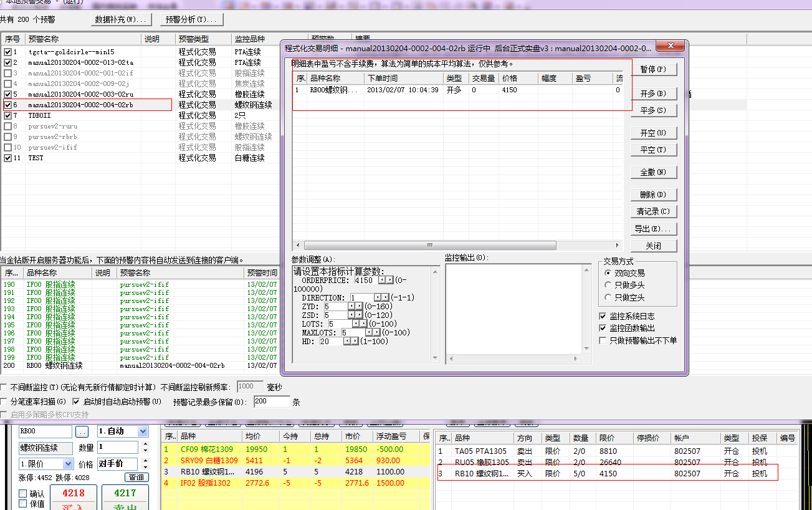Toggle the 启动时自动启动预警 checkbox
812x510 pixels.
point(77,402)
